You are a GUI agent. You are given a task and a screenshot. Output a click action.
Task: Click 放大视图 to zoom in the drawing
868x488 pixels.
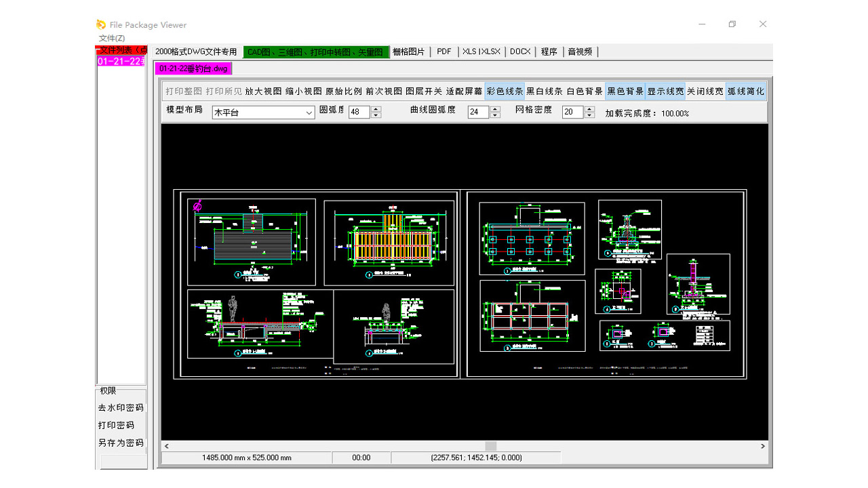coord(263,91)
